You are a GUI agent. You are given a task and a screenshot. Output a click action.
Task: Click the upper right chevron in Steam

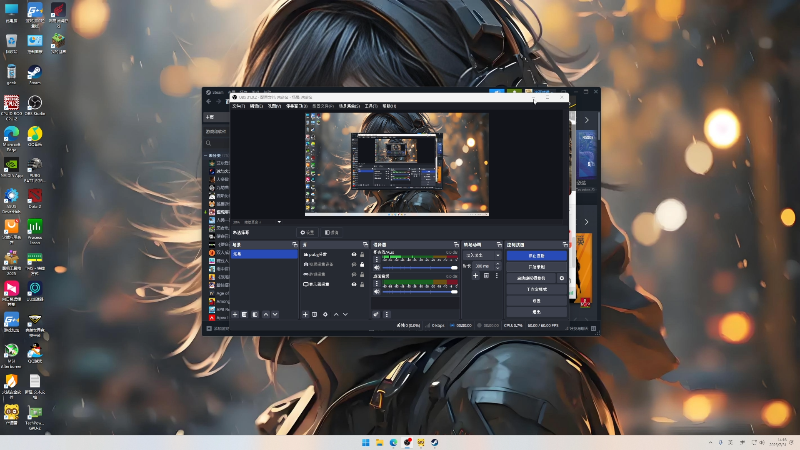586,120
